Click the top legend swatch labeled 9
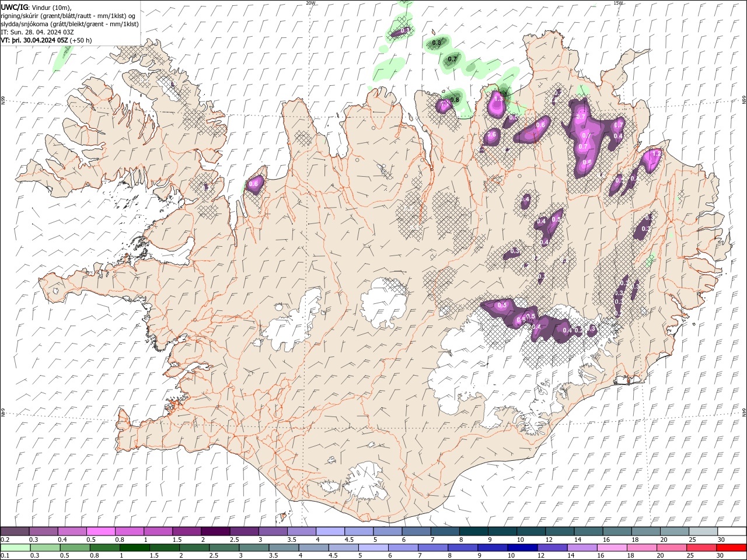This screenshot has width=747, height=560. coord(502,531)
